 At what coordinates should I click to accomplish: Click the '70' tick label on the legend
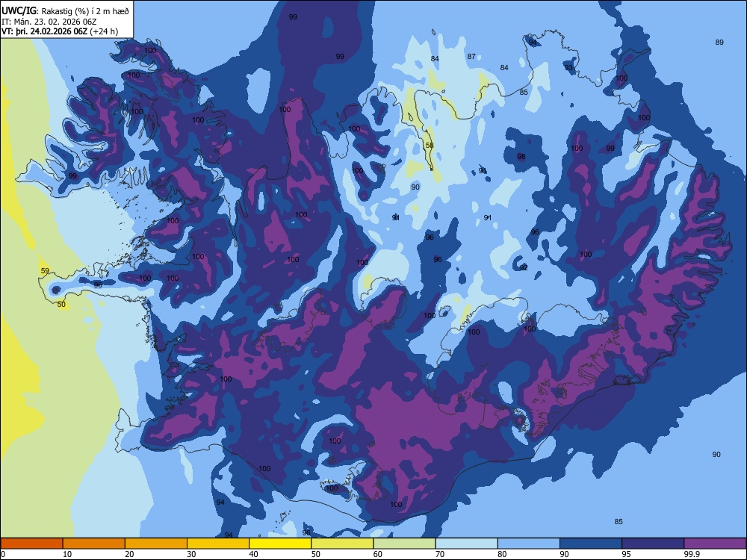(440, 554)
